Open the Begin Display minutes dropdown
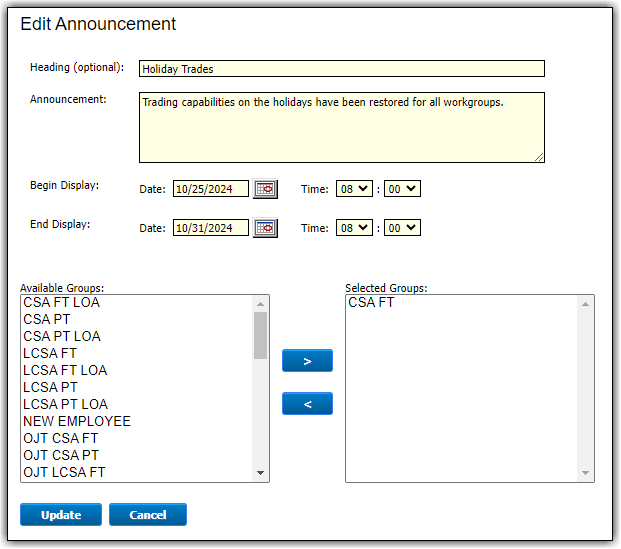 coord(403,189)
